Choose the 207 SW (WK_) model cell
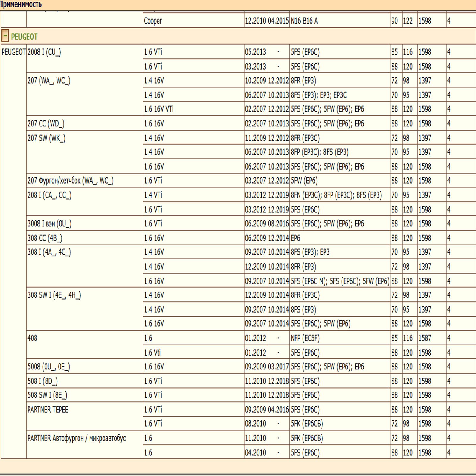Screen dimensions: 476x476 (x=46, y=138)
